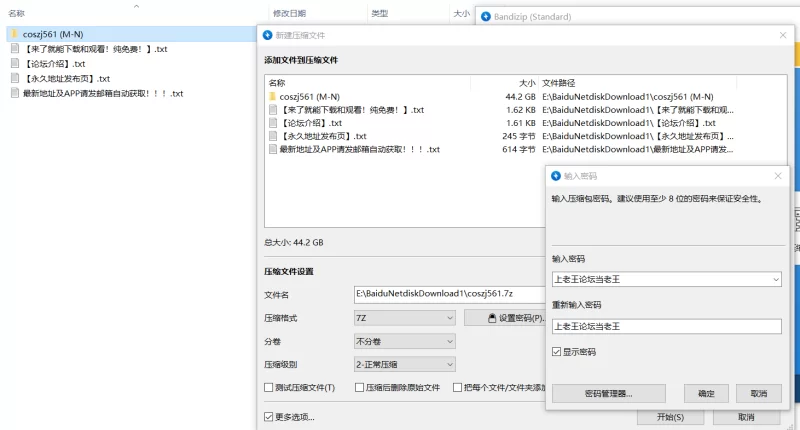This screenshot has height=430, width=800.
Task: Click the coszj561 folder icon in archive list
Action: click(x=273, y=96)
